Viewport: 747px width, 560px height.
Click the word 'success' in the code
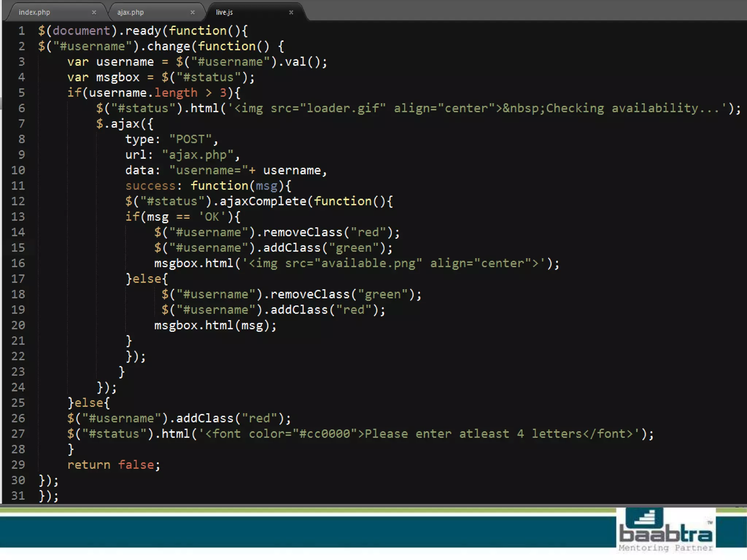(x=150, y=186)
